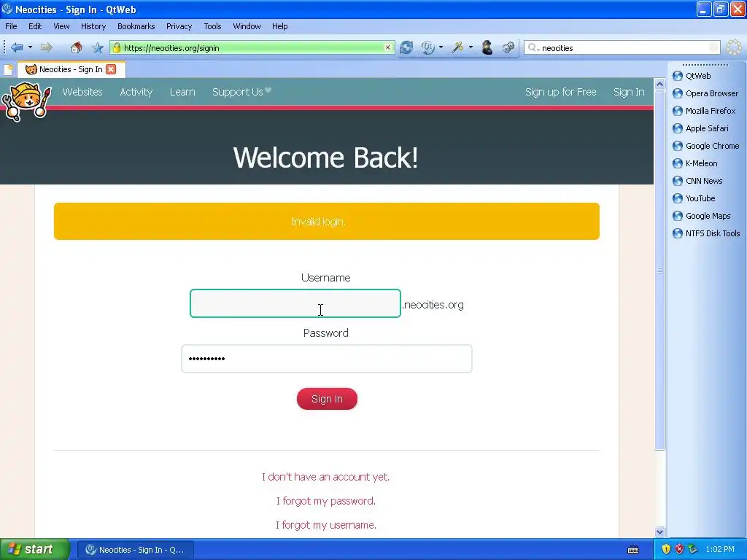The width and height of the screenshot is (747, 560).
Task: Focus the Password input field
Action: [x=327, y=359]
